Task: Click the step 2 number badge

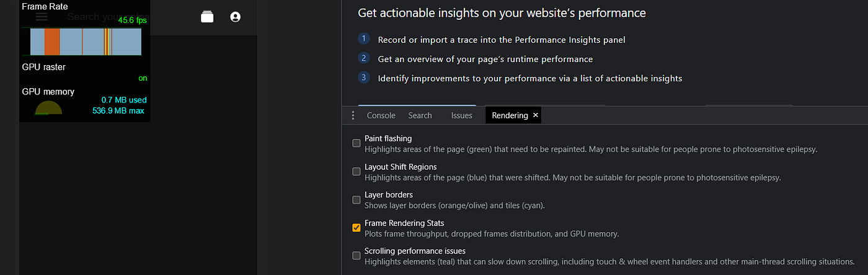Action: (365, 58)
